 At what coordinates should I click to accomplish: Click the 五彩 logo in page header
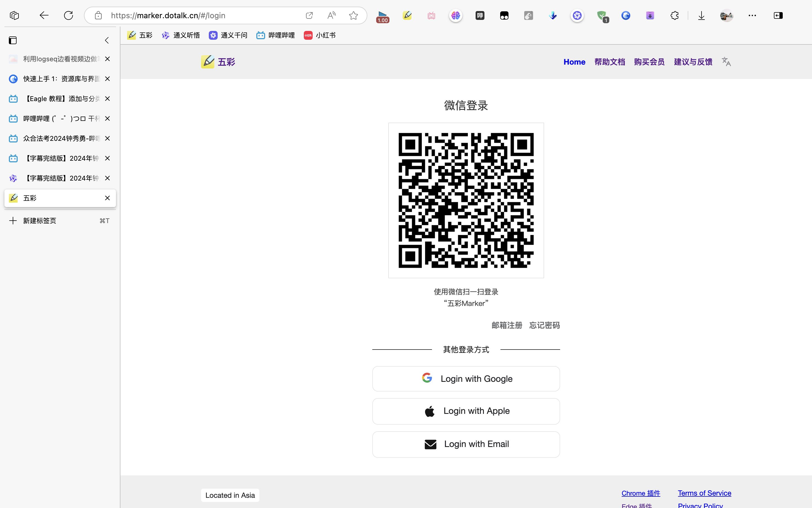(x=218, y=62)
